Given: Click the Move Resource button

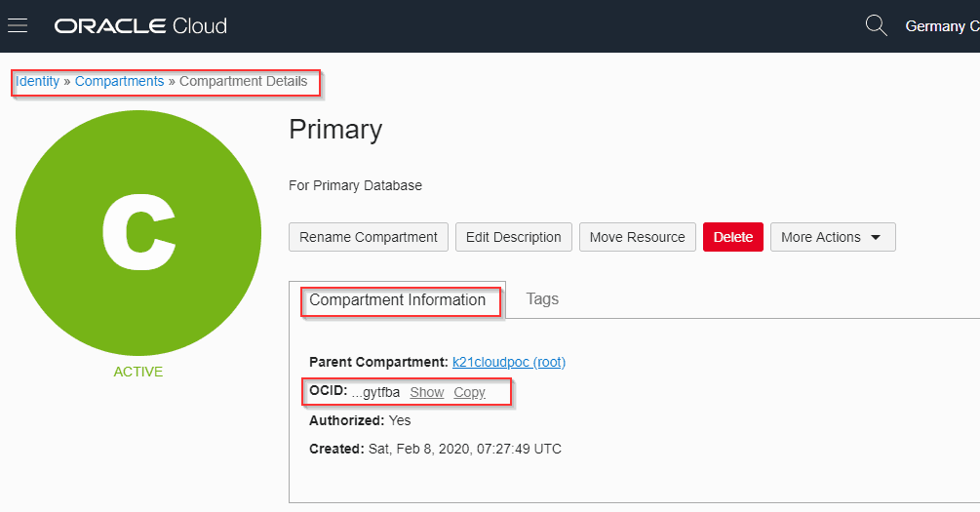Looking at the screenshot, I should tap(637, 237).
